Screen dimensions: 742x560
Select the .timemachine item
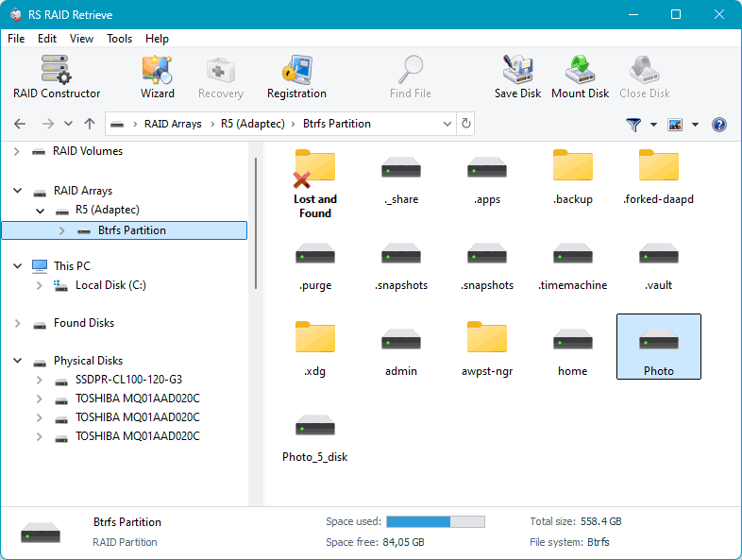point(572,264)
